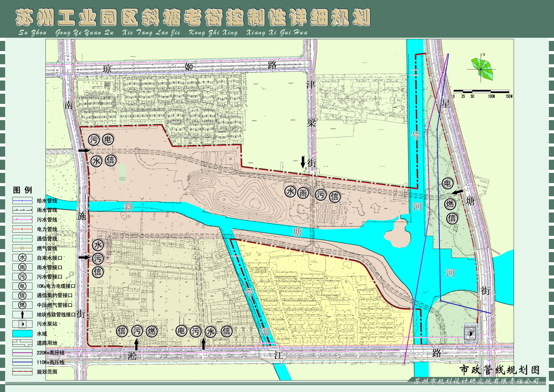The width and height of the screenshot is (554, 392).
Task: Select the 污水泵站 symbol in the legend
Action: tap(22, 324)
